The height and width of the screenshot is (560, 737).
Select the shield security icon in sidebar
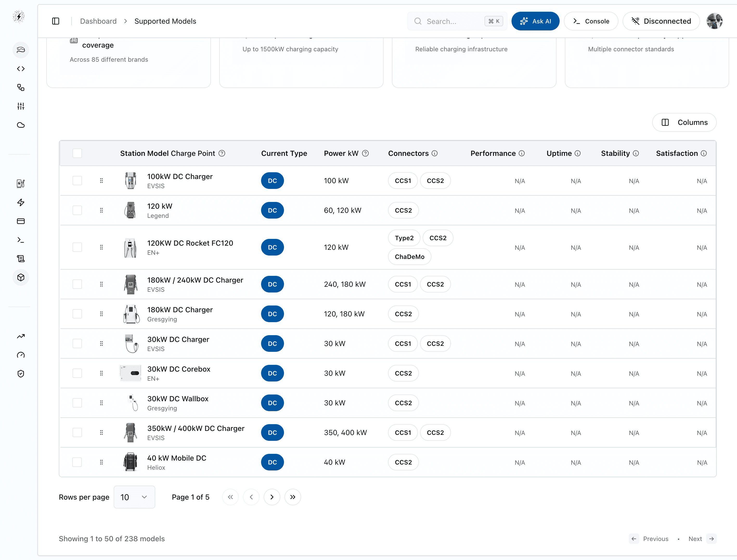tap(21, 374)
